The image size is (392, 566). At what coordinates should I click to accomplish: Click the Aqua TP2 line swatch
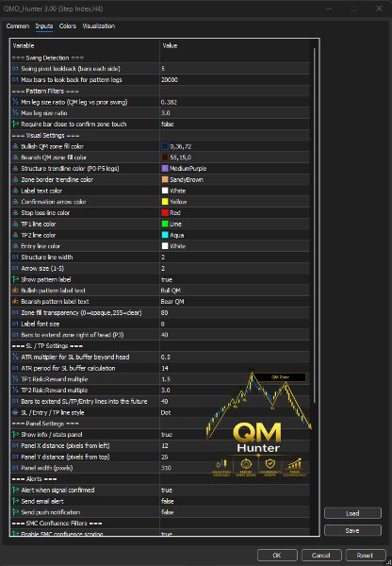point(165,235)
